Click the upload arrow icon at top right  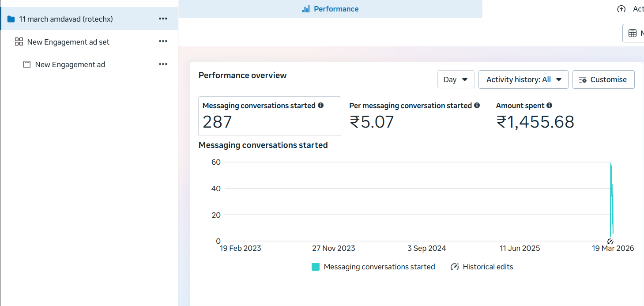pyautogui.click(x=621, y=9)
